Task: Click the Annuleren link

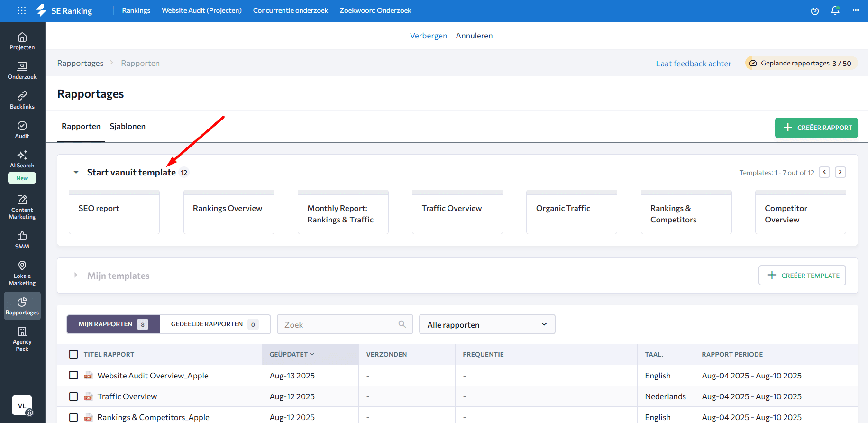Action: 474,36
